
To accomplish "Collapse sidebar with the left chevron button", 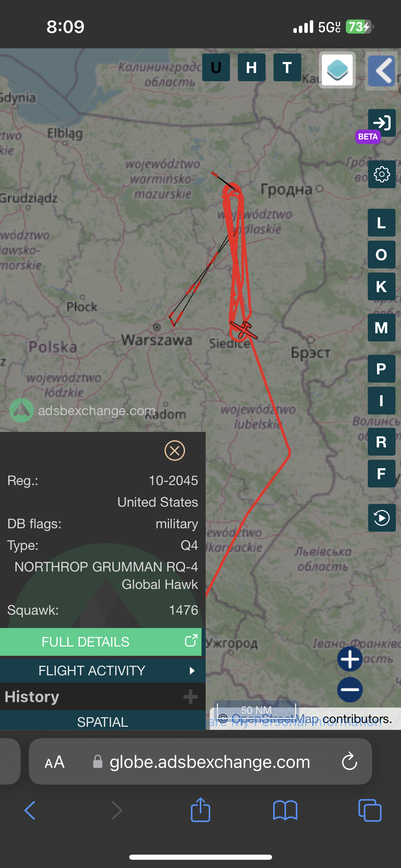I will (381, 71).
